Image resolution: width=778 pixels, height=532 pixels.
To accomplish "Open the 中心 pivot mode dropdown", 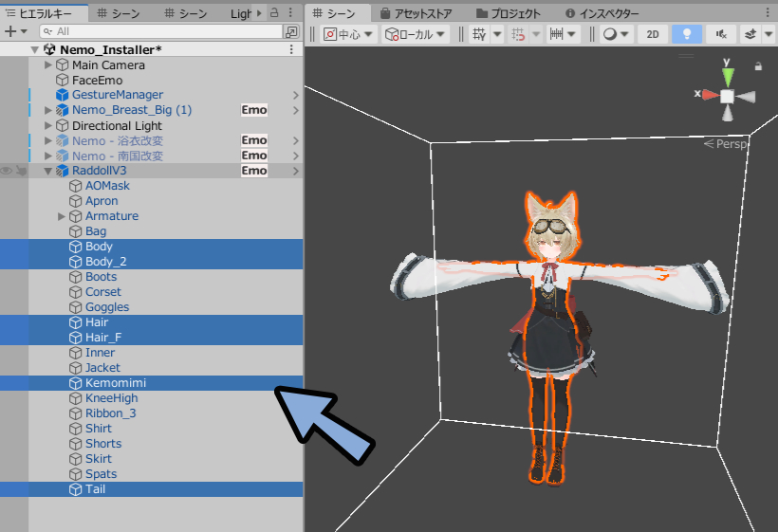I will click(x=347, y=33).
